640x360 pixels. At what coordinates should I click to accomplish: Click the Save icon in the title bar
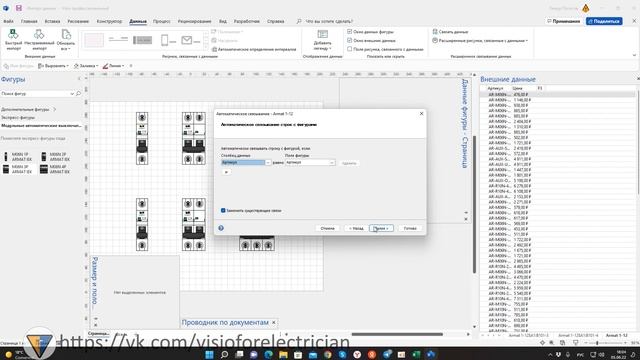(x=18, y=8)
